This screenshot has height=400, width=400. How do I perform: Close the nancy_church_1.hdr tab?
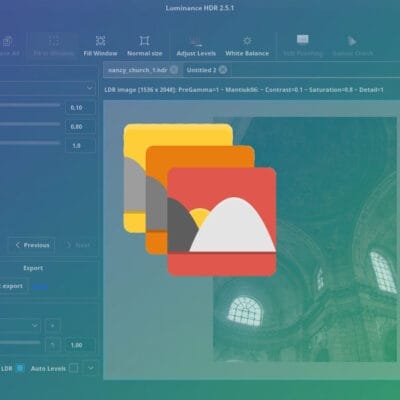point(174,70)
